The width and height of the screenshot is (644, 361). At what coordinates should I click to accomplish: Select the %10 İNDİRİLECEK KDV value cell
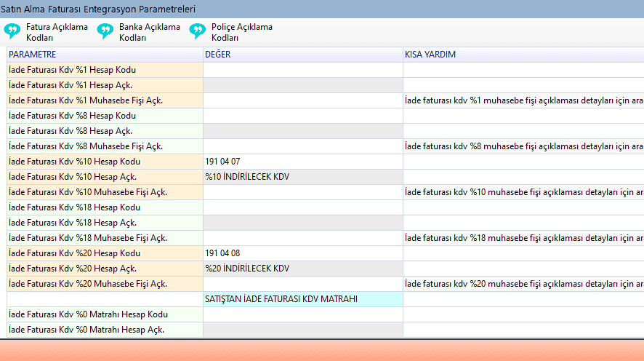click(302, 177)
